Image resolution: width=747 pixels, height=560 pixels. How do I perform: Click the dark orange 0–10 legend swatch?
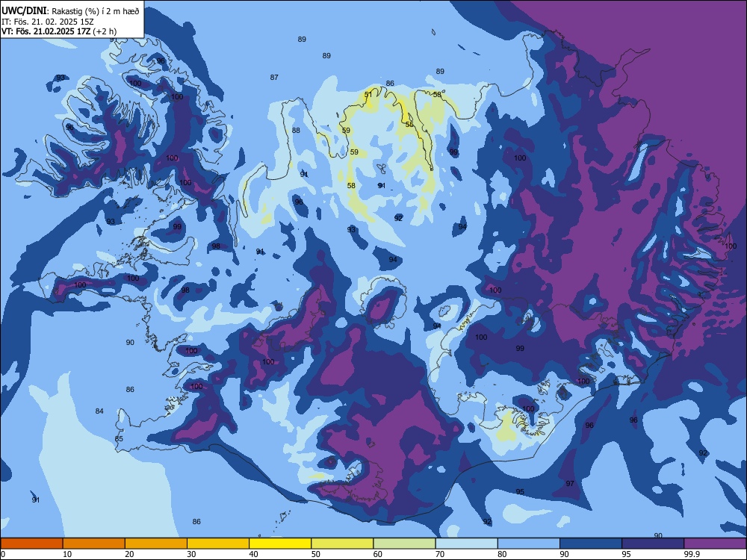(32, 544)
